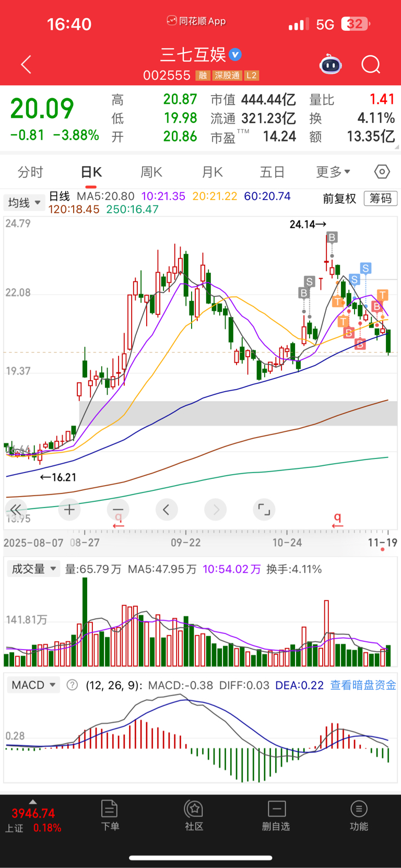Viewport: 401px width, 868px height.
Task: Tap the red q marker below the zoom-out button
Action: click(x=119, y=519)
